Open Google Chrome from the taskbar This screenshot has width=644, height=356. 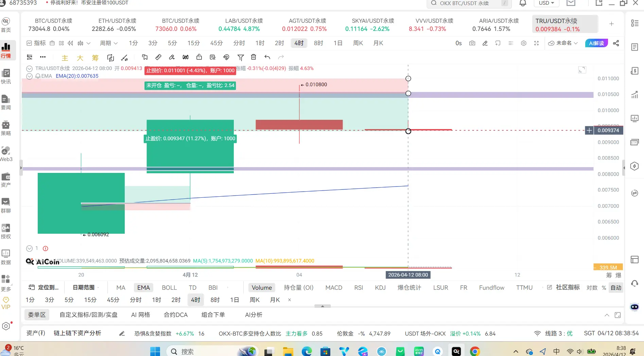[475, 351]
